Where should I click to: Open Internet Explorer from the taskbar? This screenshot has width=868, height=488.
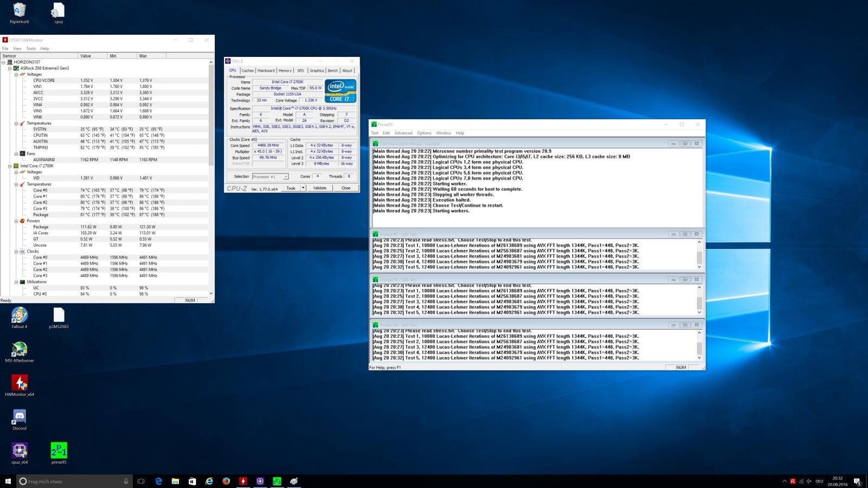coord(209,481)
